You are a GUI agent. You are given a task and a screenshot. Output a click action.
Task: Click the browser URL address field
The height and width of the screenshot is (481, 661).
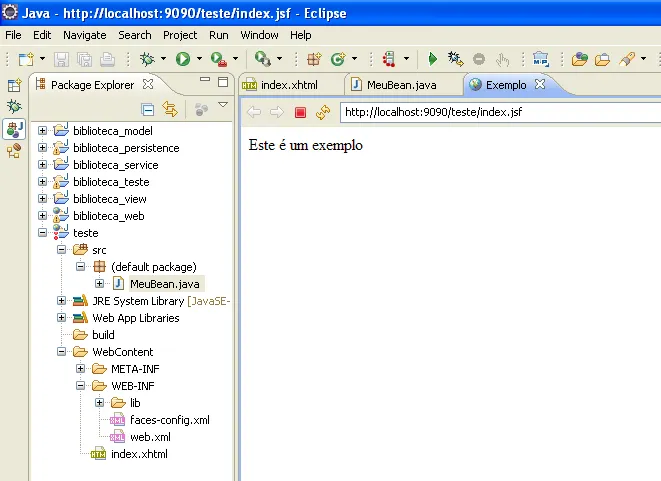coord(500,112)
